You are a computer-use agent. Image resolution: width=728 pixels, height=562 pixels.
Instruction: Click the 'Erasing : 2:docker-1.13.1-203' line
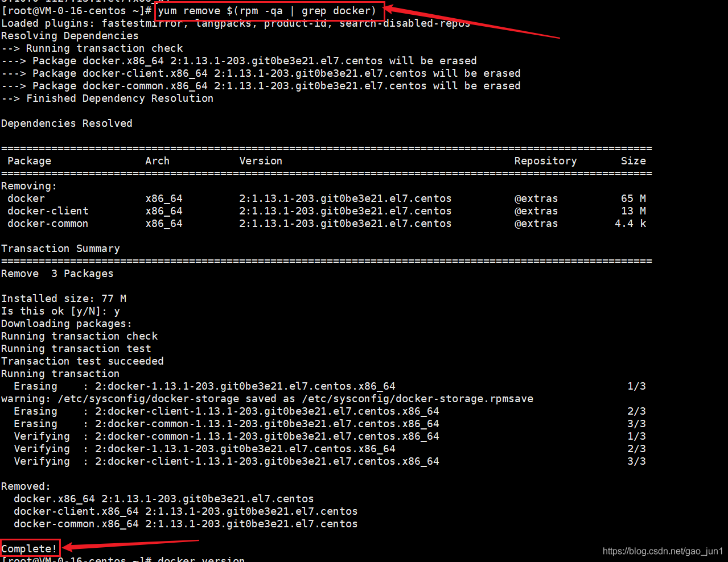pyautogui.click(x=330, y=386)
